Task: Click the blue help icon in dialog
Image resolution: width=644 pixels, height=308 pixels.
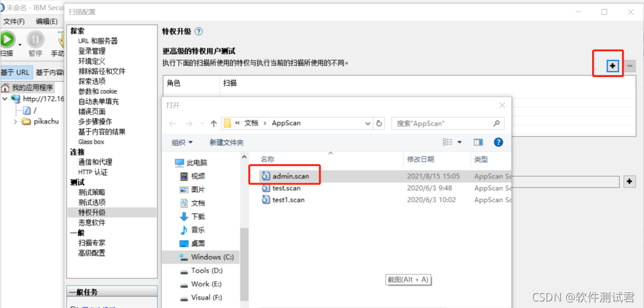Action: [x=498, y=142]
